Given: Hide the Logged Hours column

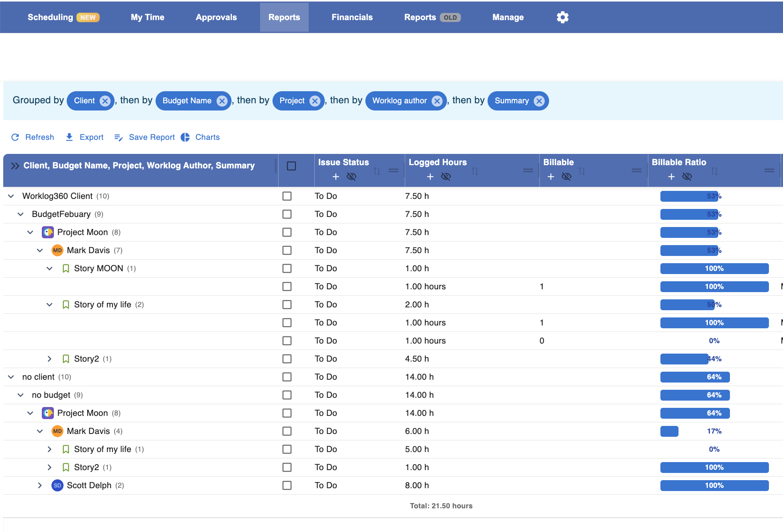Looking at the screenshot, I should coord(446,177).
